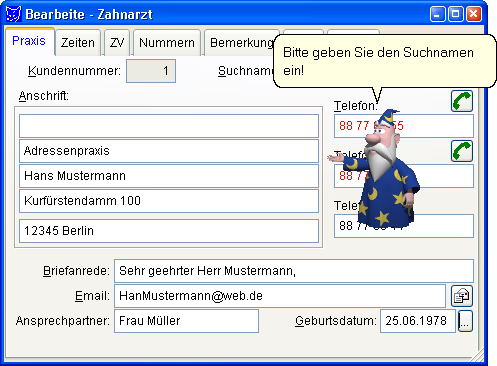
Task: Dial the second telephone number with phone icon
Action: coord(462,151)
